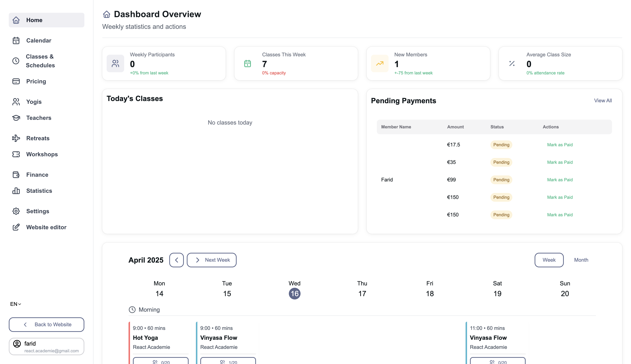Open Hot Yoga class card on Monday
This screenshot has width=631, height=364.
[159, 338]
